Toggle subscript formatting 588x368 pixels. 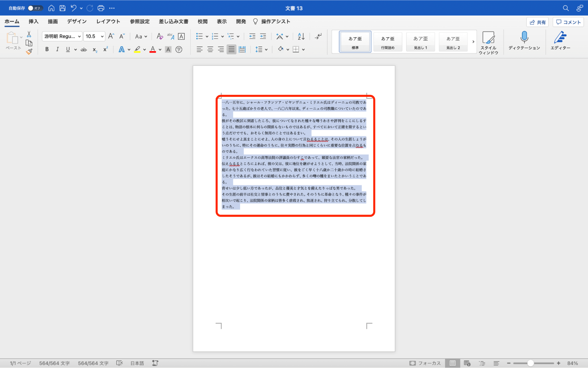(x=95, y=49)
